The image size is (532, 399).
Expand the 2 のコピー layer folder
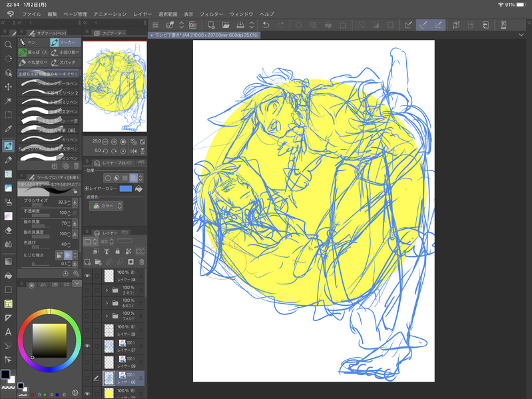point(107,290)
